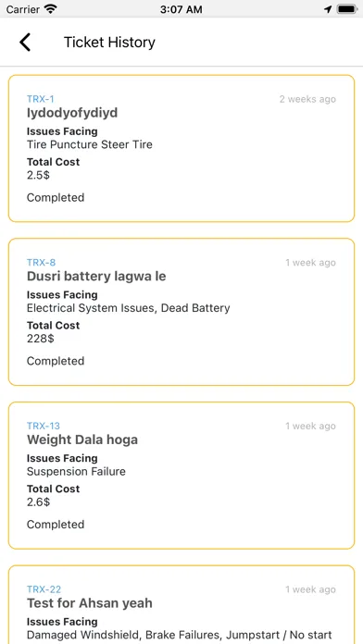This screenshot has width=363, height=644.
Task: Open ticket TRX-13 link
Action: tap(44, 426)
